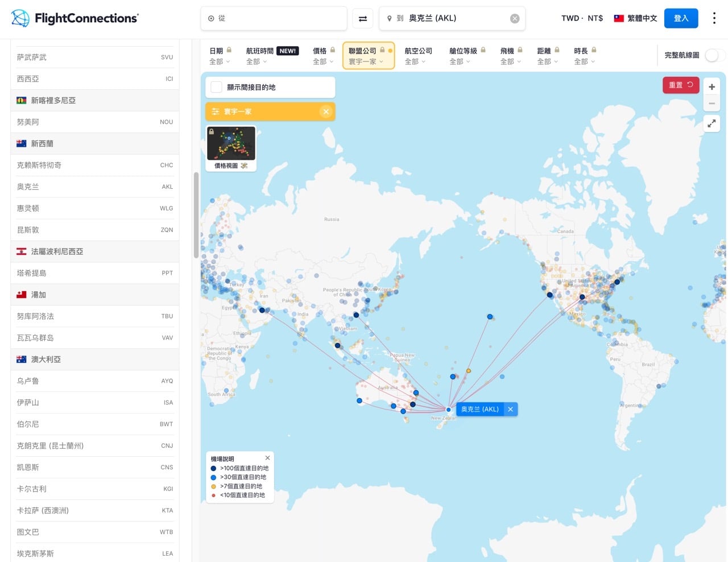Screen dimensions: 728x562
Task: Click the 澳大利亞 country header
Action: [95, 359]
